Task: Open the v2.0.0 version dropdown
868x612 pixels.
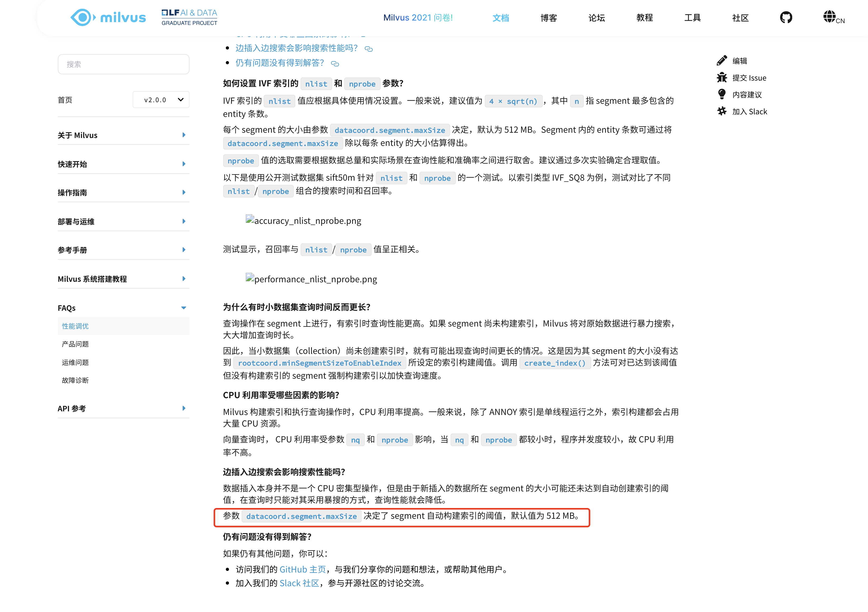Action: (x=161, y=100)
